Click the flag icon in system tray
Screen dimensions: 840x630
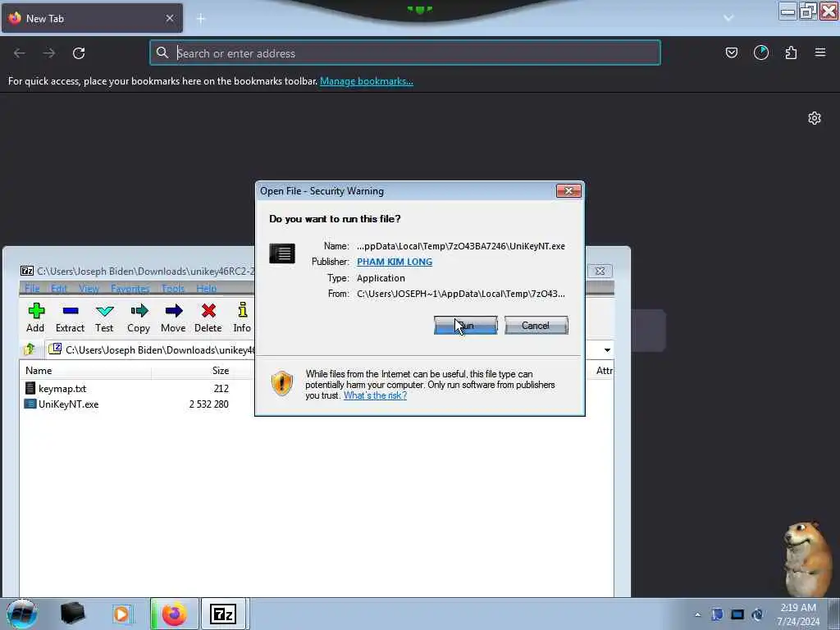717,614
